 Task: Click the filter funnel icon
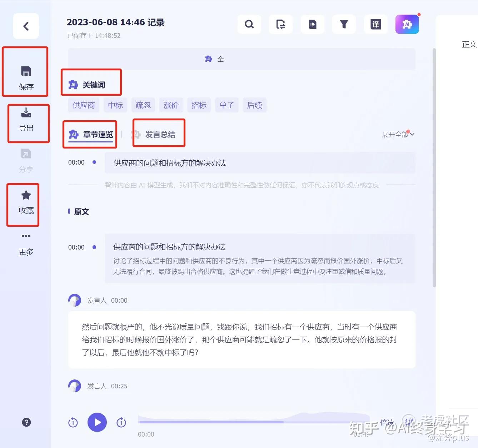tap(344, 24)
